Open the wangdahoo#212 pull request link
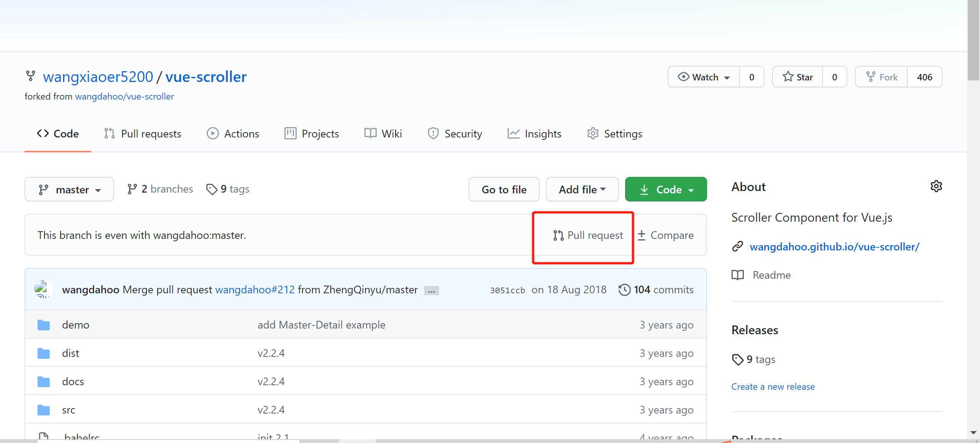This screenshot has height=443, width=980. [x=255, y=289]
